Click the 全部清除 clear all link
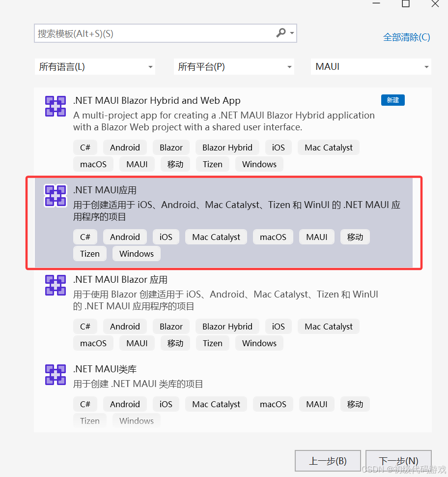The image size is (448, 477). (x=406, y=37)
